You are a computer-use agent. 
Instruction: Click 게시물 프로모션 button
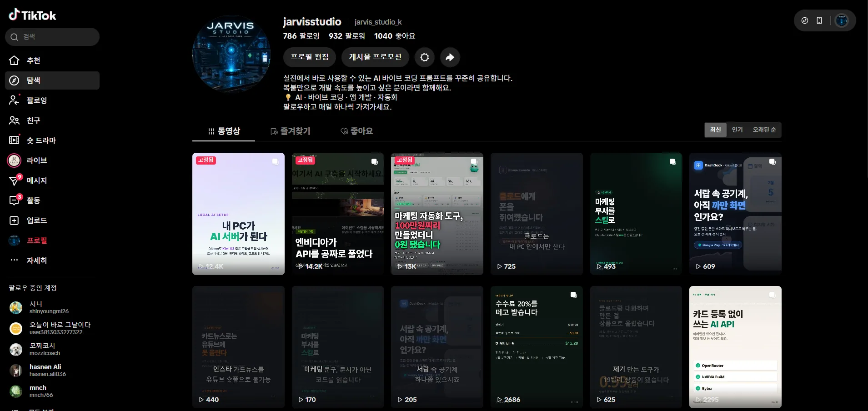tap(375, 57)
